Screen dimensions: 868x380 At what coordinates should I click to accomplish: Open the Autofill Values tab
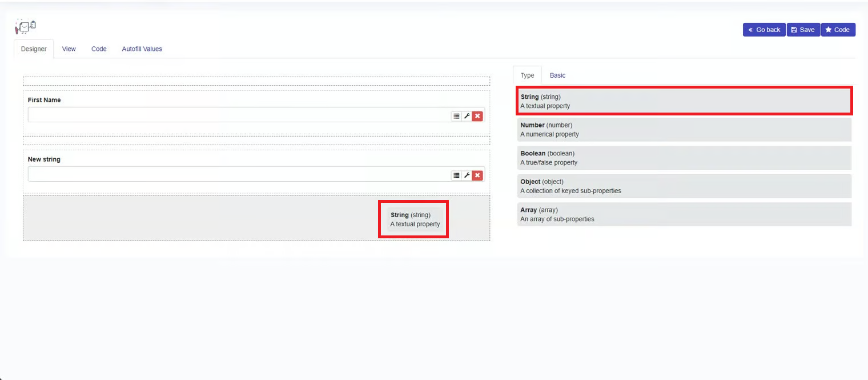142,49
